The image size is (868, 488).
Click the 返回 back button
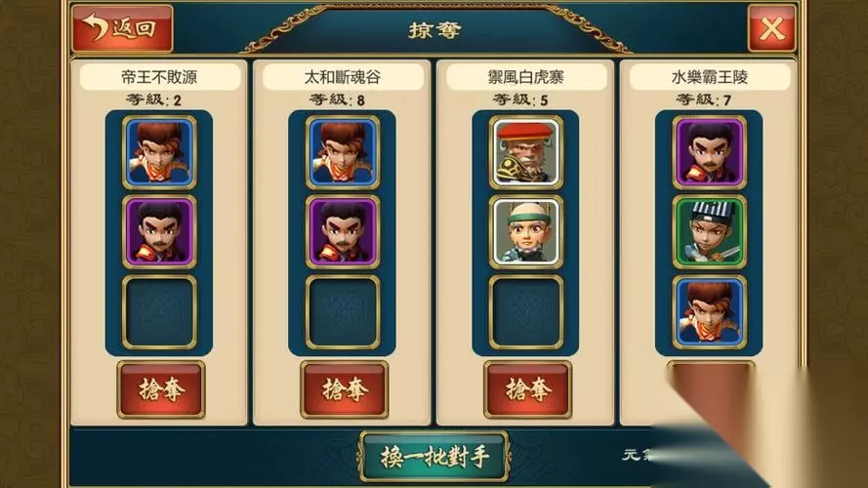(122, 28)
